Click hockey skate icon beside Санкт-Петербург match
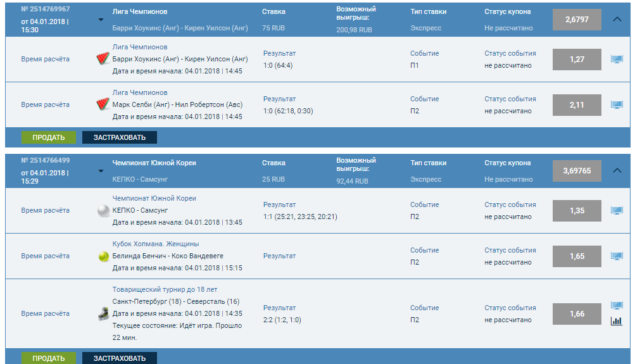 (104, 314)
